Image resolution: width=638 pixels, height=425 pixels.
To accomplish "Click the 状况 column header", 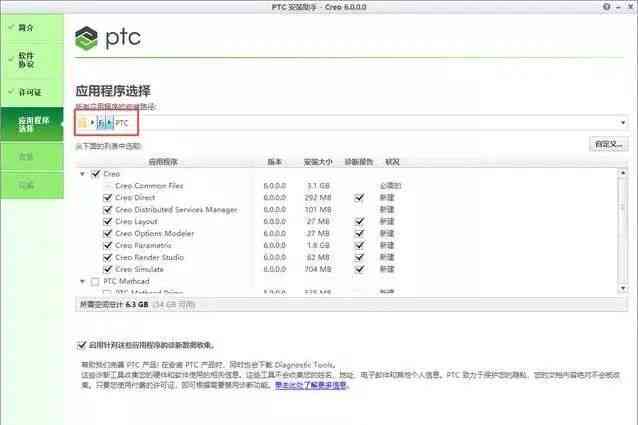I will pyautogui.click(x=392, y=162).
